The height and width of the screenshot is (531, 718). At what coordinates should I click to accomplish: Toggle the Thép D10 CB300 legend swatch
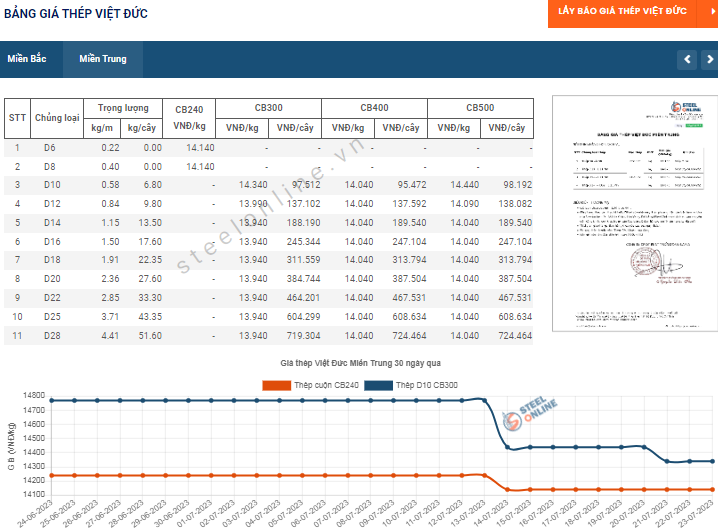378,385
